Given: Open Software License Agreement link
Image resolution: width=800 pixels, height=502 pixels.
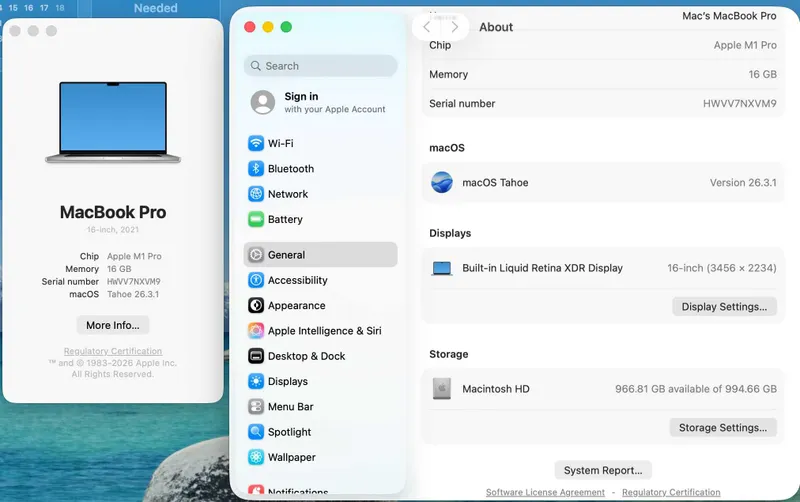Looking at the screenshot, I should pyautogui.click(x=545, y=492).
